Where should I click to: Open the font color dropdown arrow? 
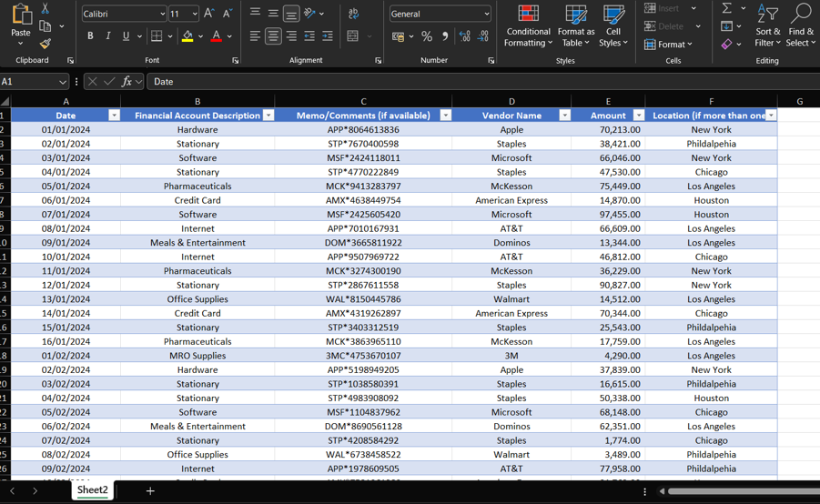229,36
